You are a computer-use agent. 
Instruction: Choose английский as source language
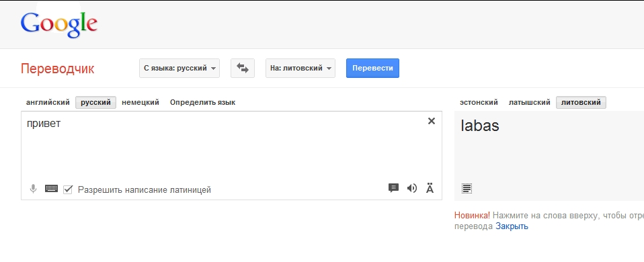click(x=48, y=102)
